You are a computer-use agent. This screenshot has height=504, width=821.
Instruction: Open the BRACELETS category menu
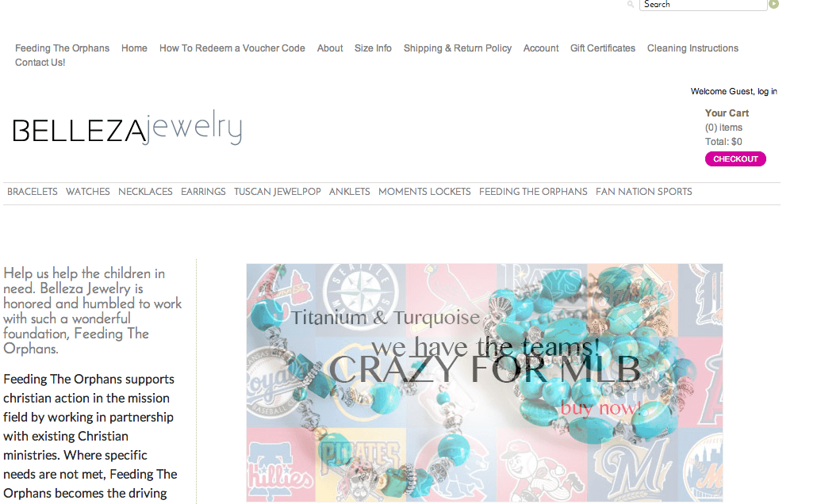pos(33,192)
